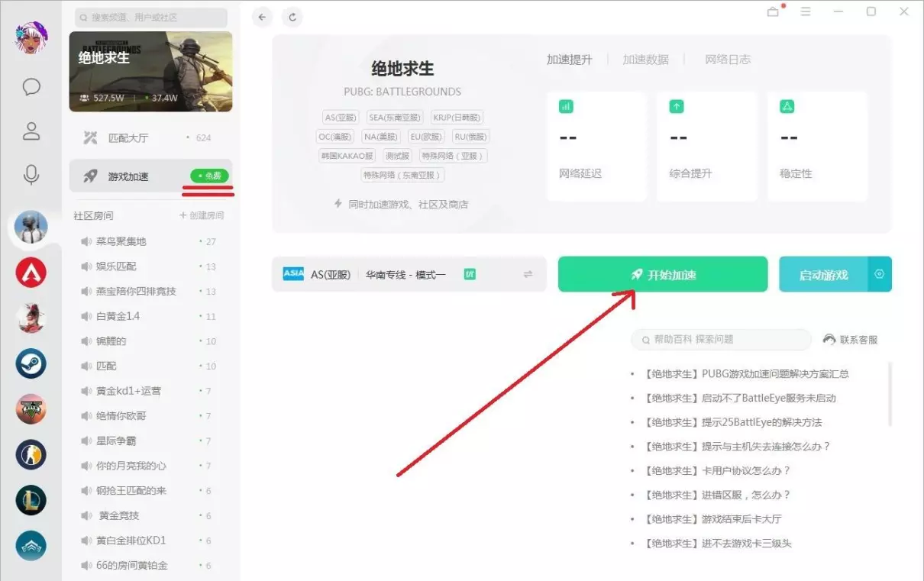
Task: Switch to the 网络日志 tab
Action: (728, 59)
